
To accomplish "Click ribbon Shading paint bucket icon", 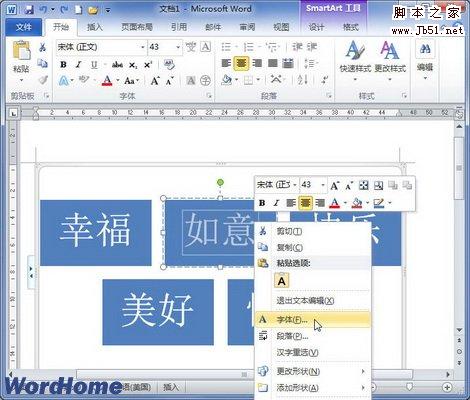I will 227,80.
